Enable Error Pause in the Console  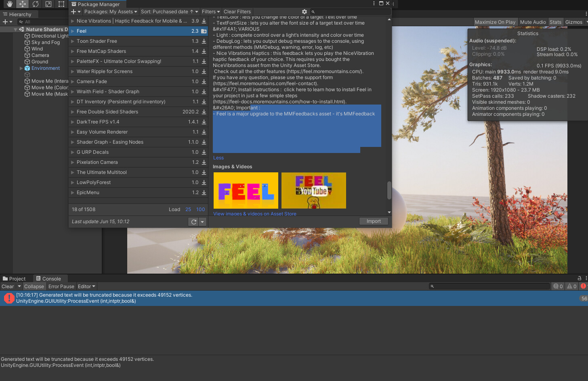(x=61, y=286)
